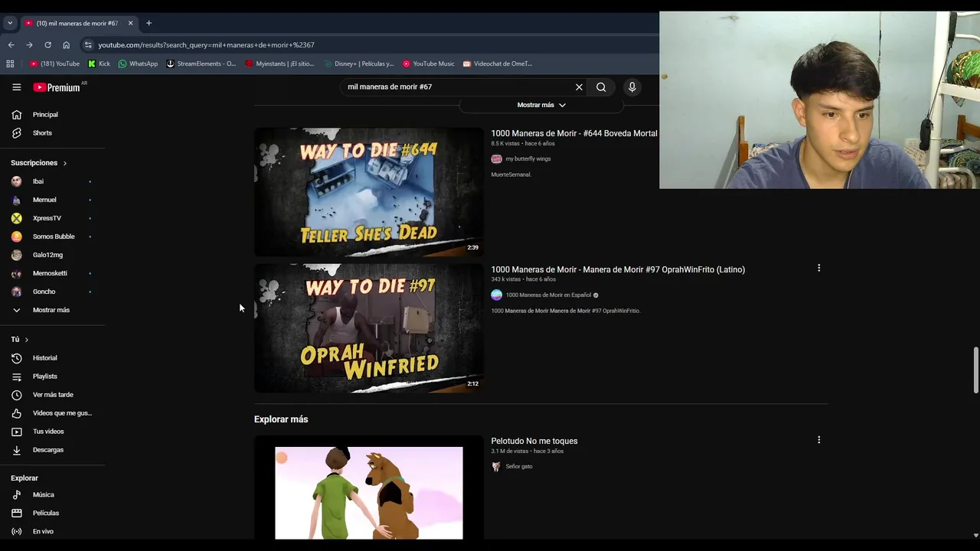Open Suscripciones section arrow

click(65, 163)
